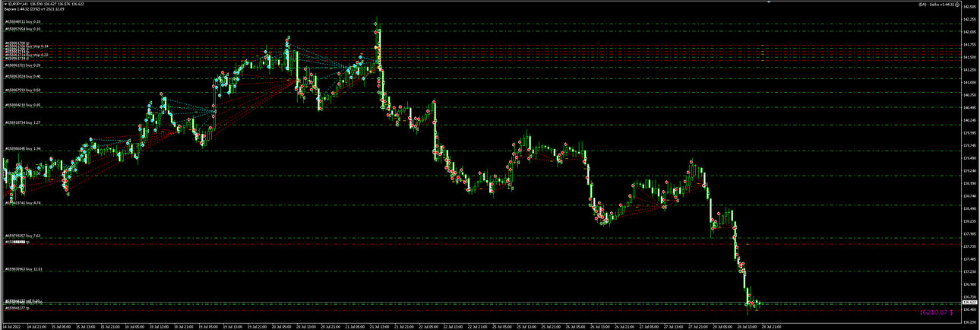Click price scale value 137.735
The width and height of the screenshot is (980, 330).
pos(970,246)
